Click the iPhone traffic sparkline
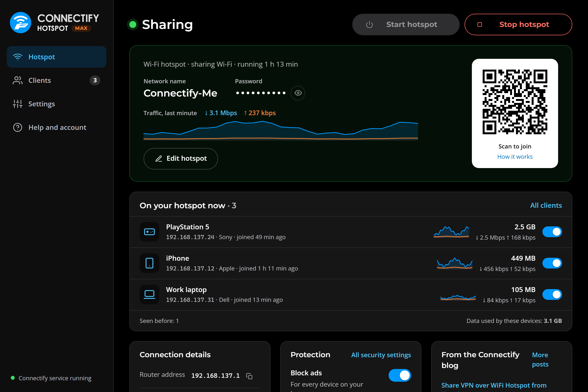Viewport: 588px width, 392px height. 455,263
